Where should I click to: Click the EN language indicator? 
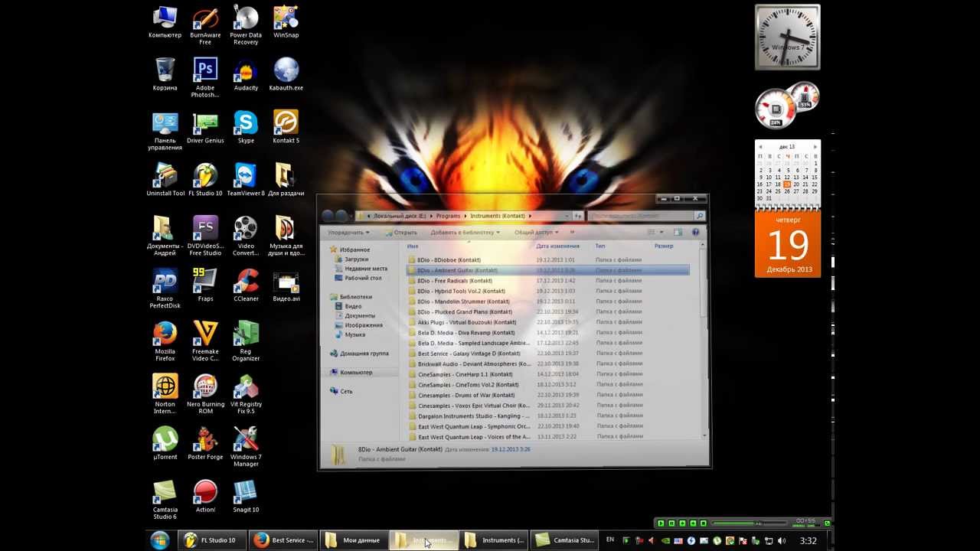pos(610,540)
